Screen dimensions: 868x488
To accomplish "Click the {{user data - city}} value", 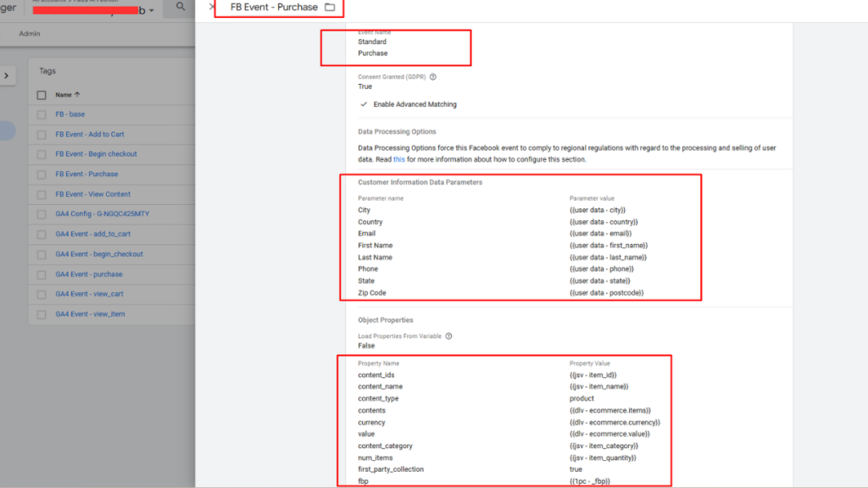I will click(598, 210).
